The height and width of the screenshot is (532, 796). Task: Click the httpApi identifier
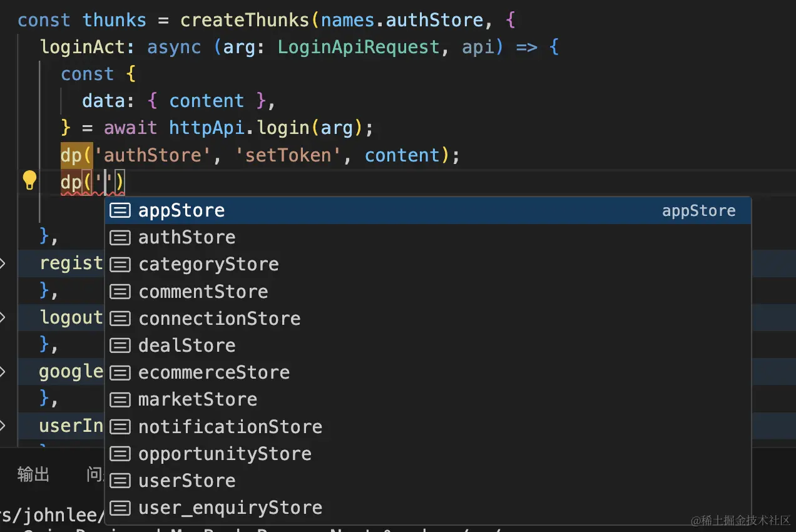(x=207, y=128)
